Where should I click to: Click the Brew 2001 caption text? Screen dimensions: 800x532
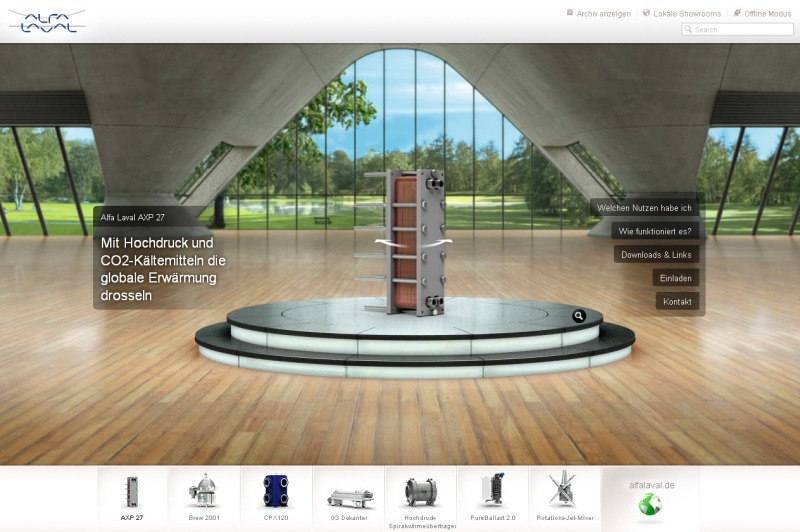[204, 517]
